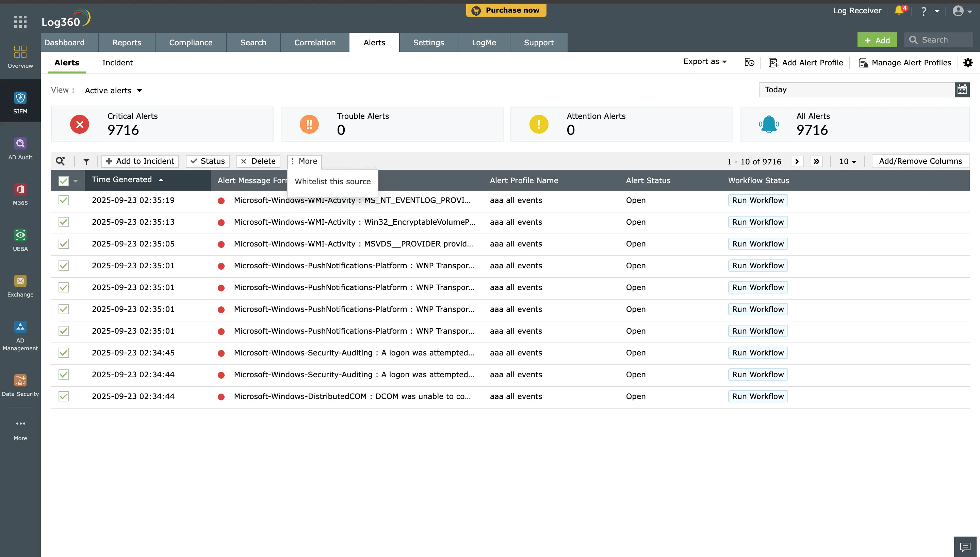Open the settings gear beside Manage Alert Profiles
Viewport: 980px width, 557px height.
pos(968,62)
